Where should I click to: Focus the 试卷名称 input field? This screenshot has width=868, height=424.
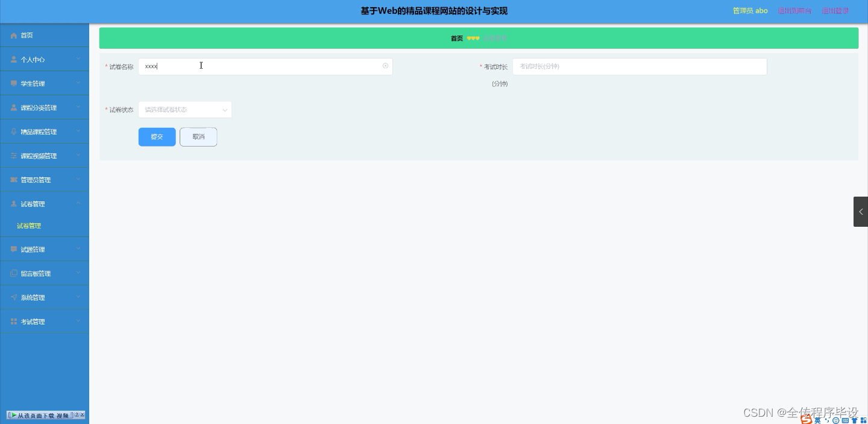point(265,66)
